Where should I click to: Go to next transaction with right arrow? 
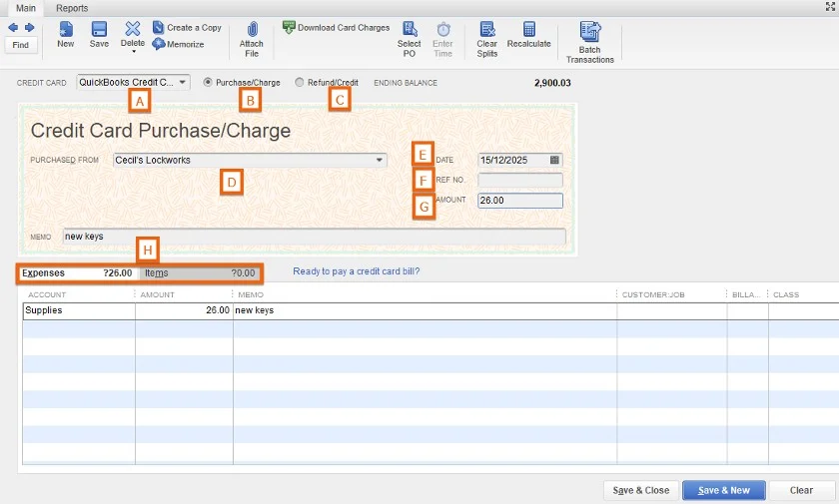(x=29, y=27)
